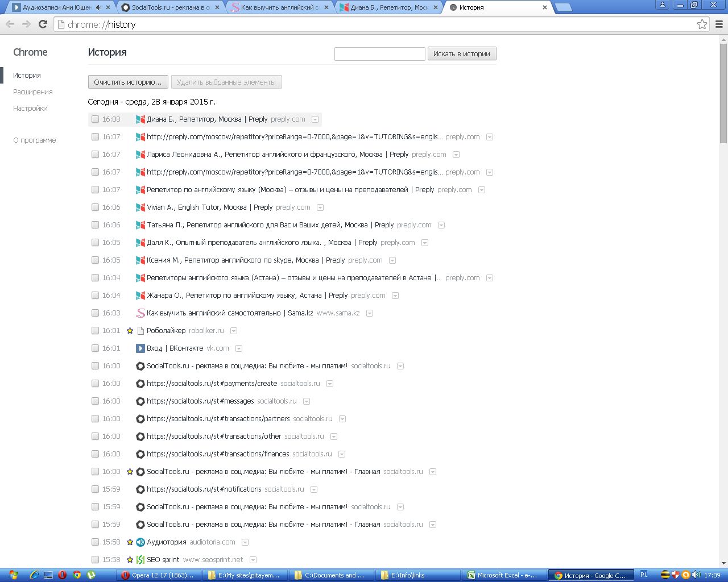The width and height of the screenshot is (728, 582).
Task: Open Расширения in the sidebar
Action: click(x=33, y=92)
